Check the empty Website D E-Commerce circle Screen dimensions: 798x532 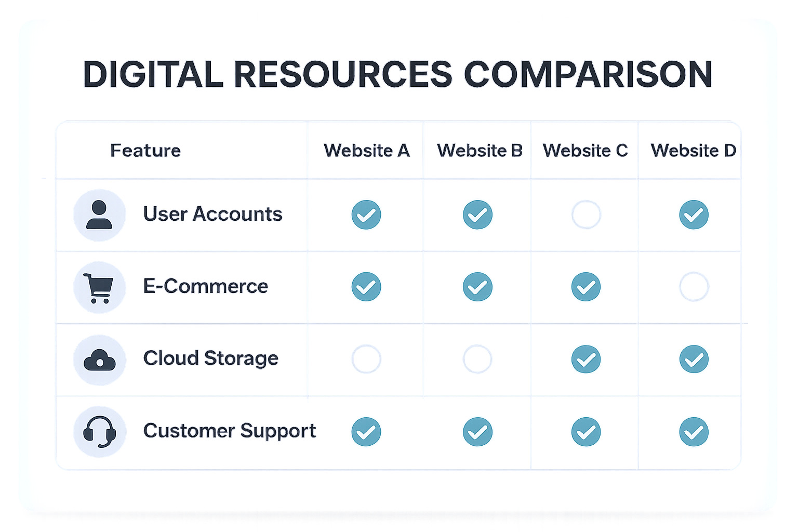694,287
